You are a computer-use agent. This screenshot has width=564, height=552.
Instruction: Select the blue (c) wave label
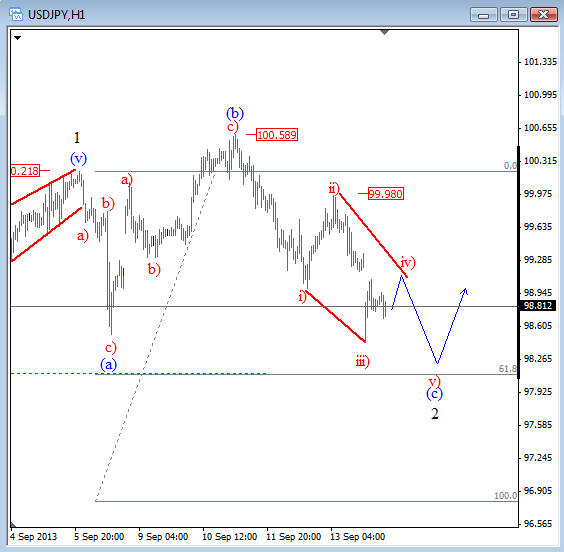(x=435, y=394)
